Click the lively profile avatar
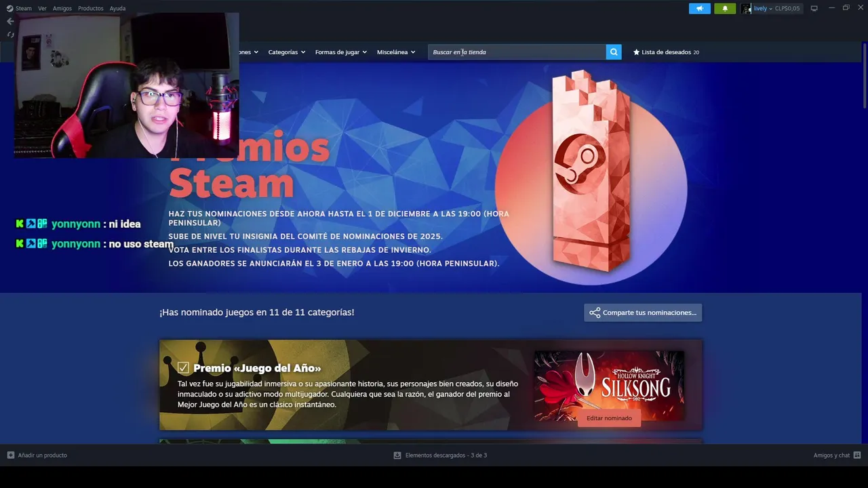Screen dimensions: 868x488 746,8
